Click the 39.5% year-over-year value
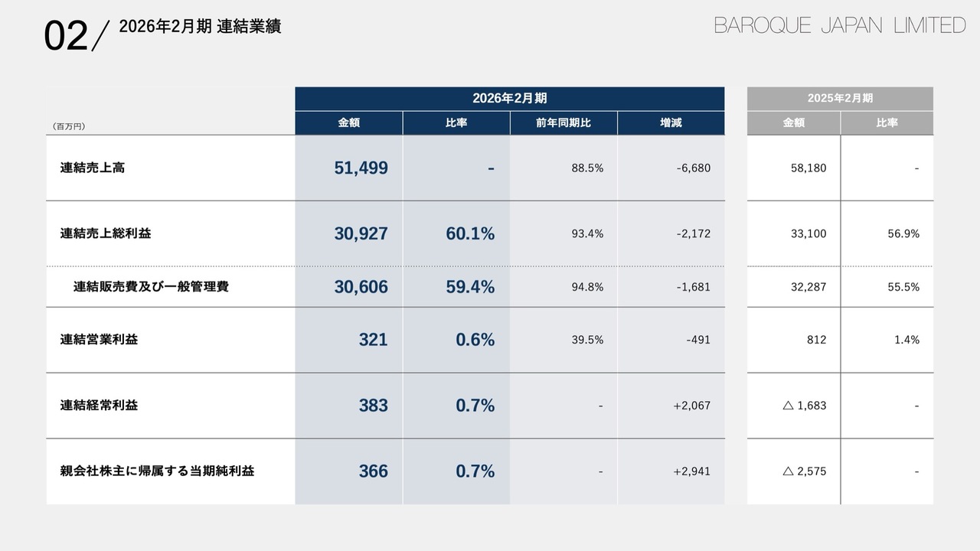 (587, 340)
